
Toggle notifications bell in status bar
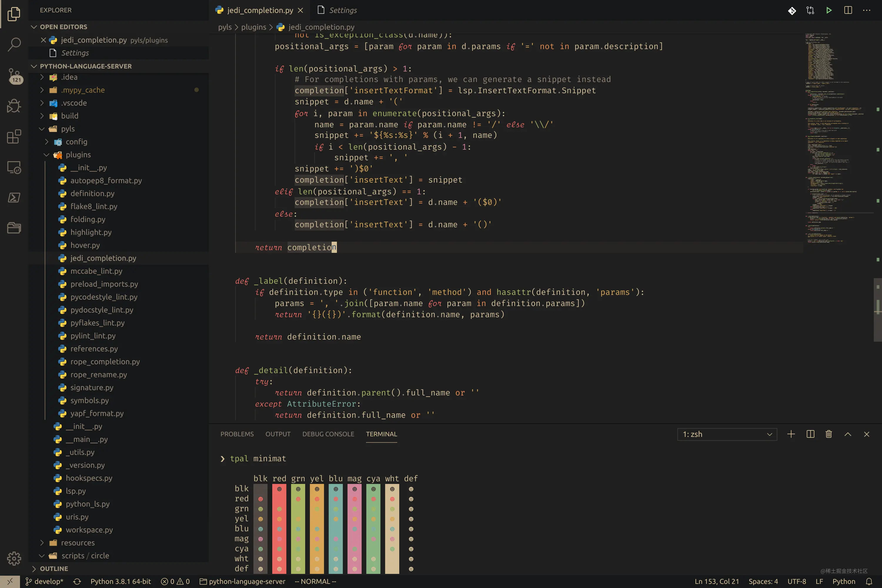pos(869,582)
